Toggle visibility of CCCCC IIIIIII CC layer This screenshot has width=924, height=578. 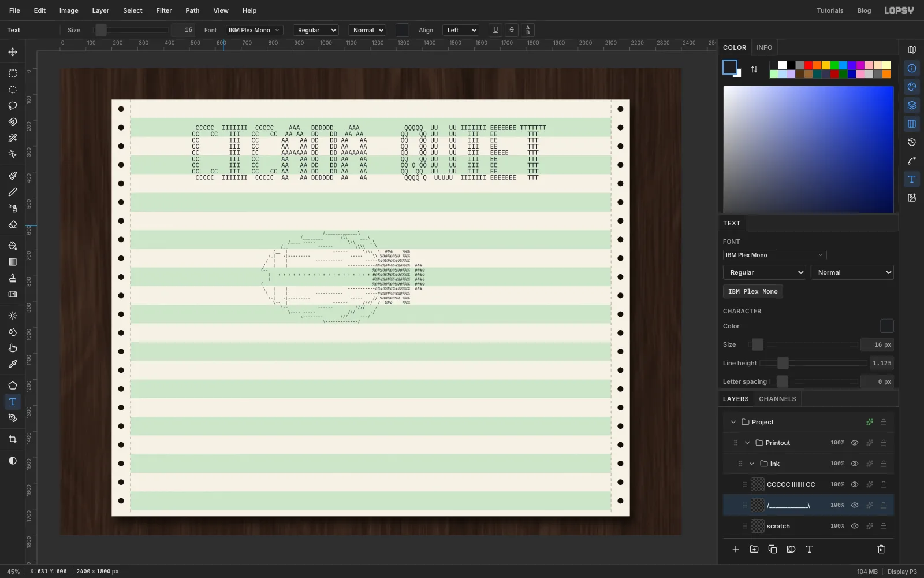click(855, 484)
